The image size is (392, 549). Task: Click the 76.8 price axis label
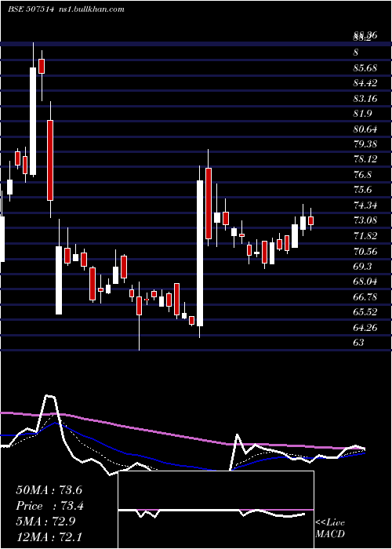tap(362, 175)
